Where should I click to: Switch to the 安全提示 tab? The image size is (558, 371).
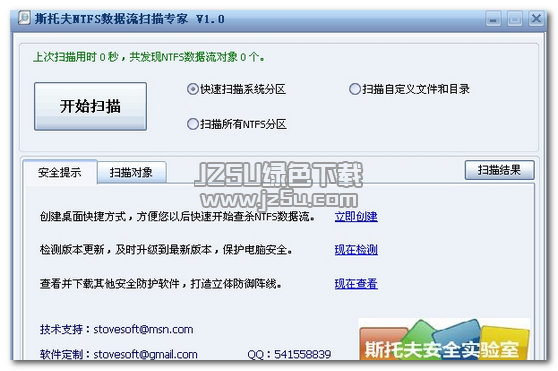(60, 173)
